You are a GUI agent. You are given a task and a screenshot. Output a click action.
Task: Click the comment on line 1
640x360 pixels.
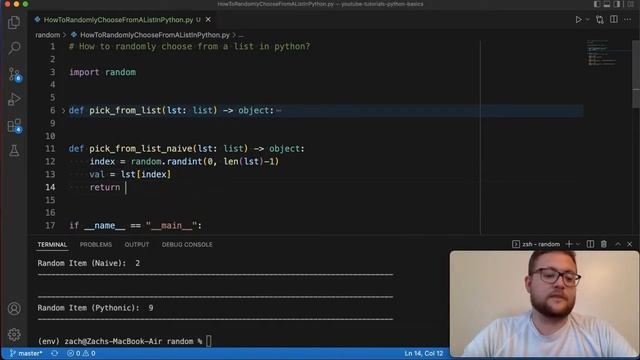tap(189, 47)
